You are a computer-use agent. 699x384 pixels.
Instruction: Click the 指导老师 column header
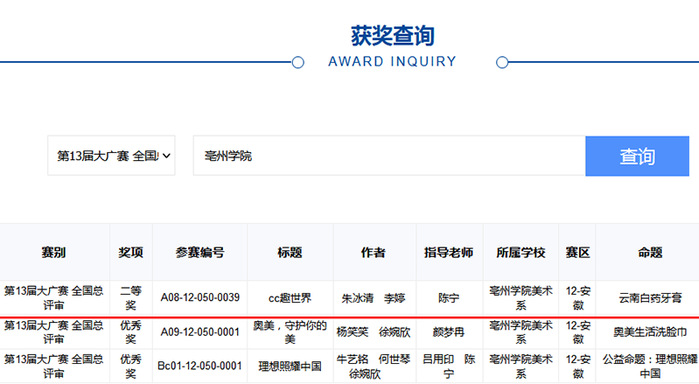point(448,252)
